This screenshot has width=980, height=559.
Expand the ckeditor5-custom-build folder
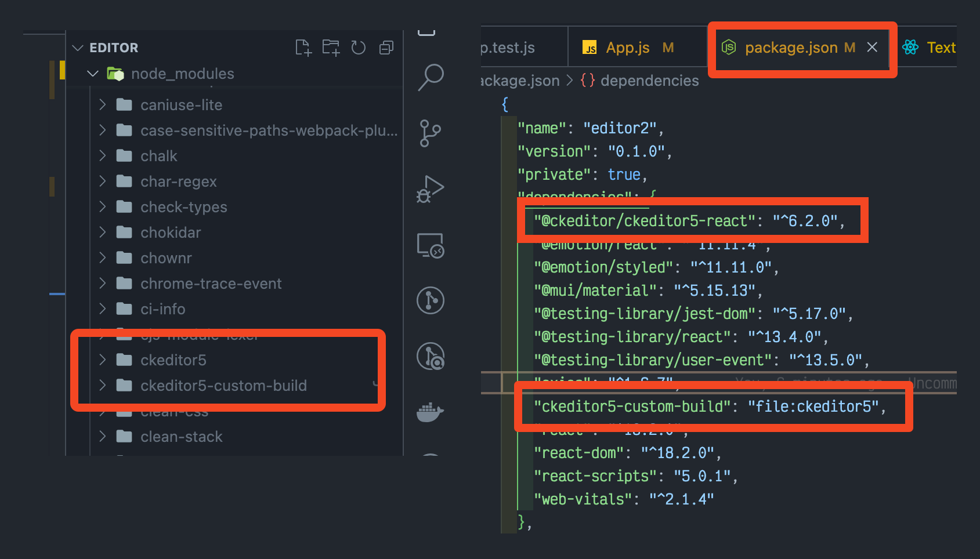(x=102, y=385)
